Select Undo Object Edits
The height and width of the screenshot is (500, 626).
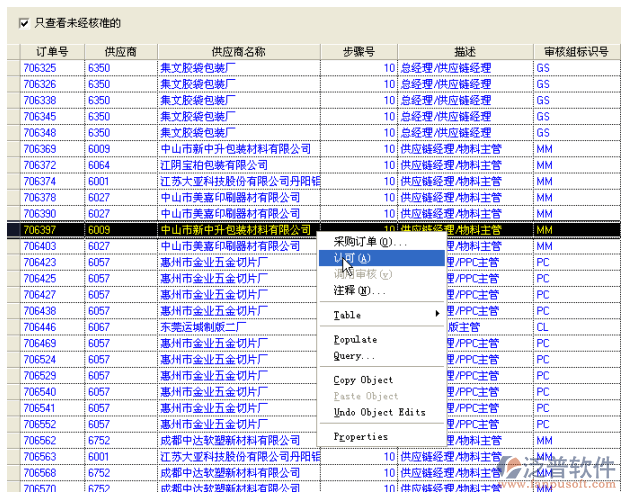point(379,412)
